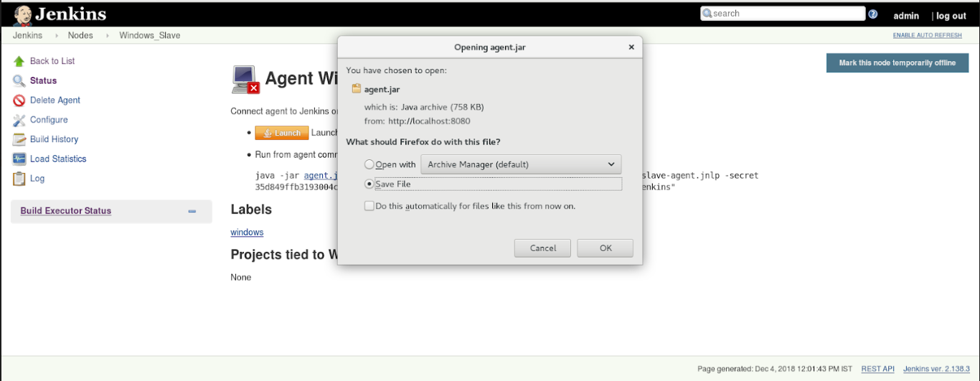The width and height of the screenshot is (980, 381).
Task: Click the orange Launch button
Action: [x=281, y=133]
